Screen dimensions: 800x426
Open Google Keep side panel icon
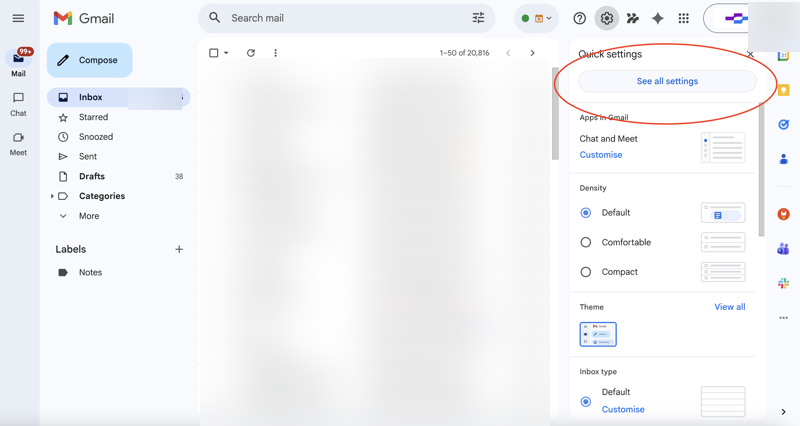[784, 90]
